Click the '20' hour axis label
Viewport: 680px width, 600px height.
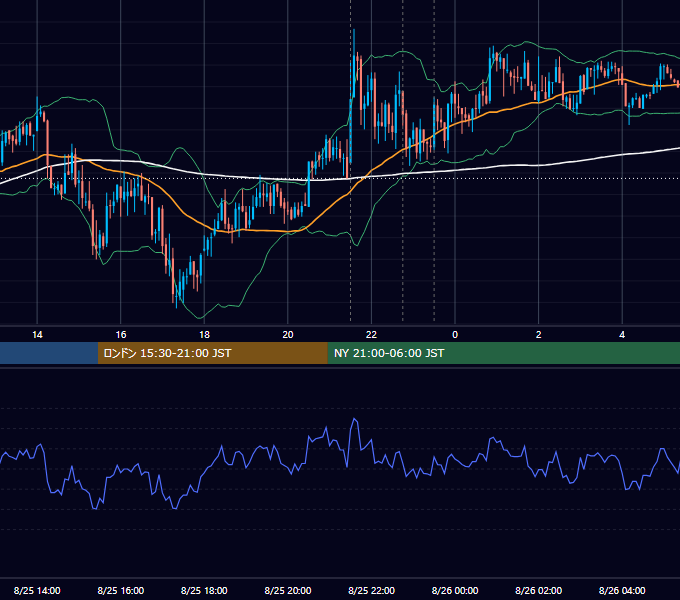[288, 335]
